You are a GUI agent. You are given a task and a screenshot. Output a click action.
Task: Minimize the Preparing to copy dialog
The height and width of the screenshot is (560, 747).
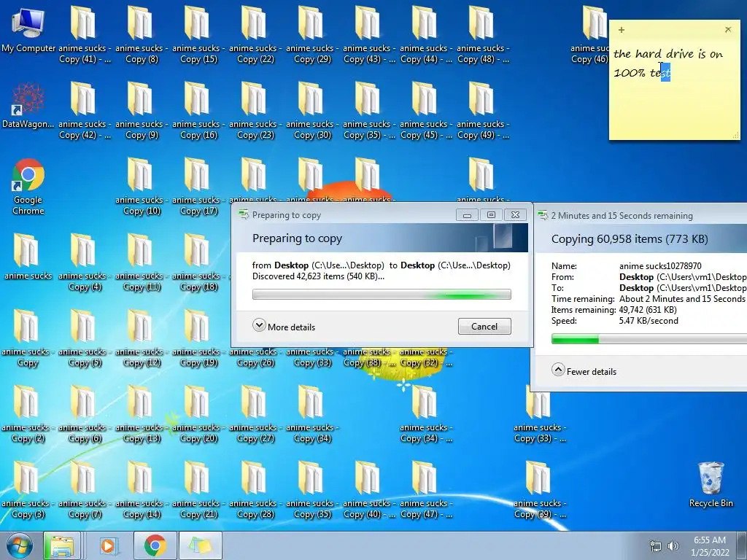pos(467,215)
